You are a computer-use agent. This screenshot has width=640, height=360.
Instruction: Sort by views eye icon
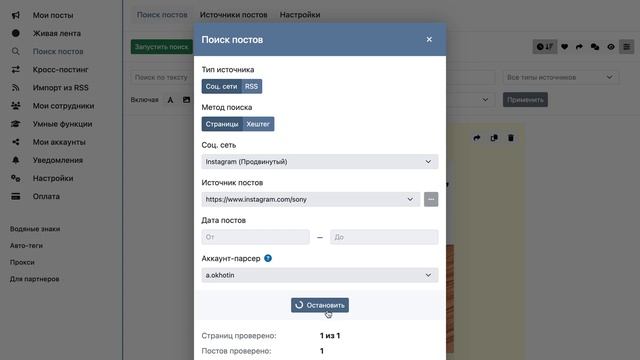611,47
